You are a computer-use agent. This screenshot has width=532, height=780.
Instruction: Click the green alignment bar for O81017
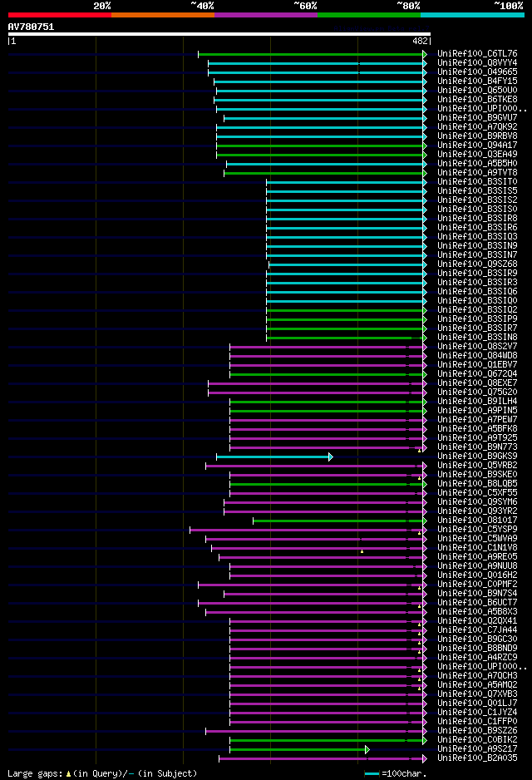340,521
